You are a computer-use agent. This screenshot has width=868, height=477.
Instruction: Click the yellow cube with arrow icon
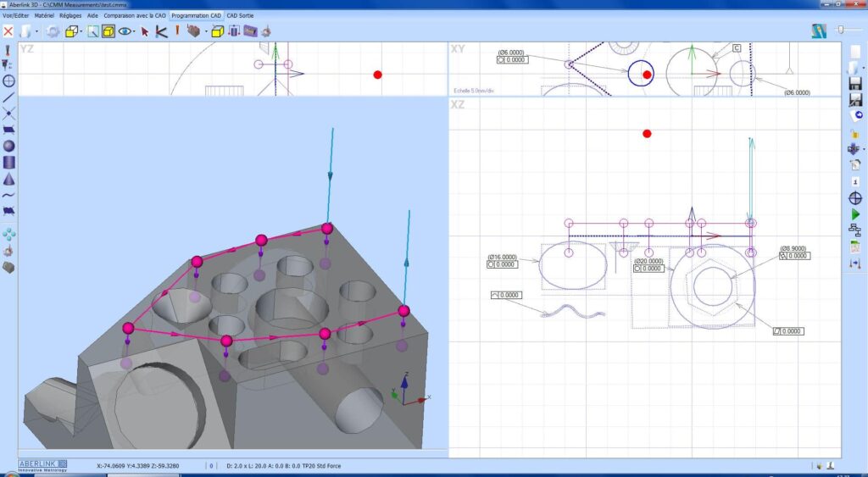click(x=218, y=31)
